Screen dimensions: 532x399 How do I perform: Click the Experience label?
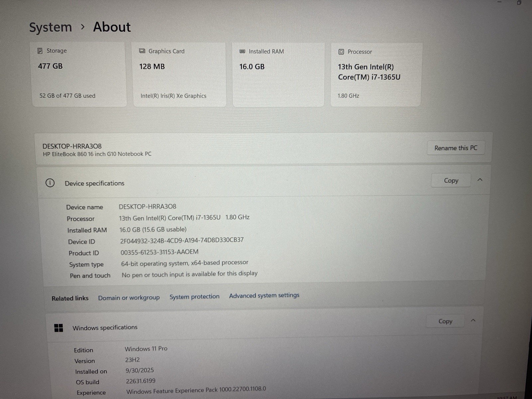(x=91, y=393)
